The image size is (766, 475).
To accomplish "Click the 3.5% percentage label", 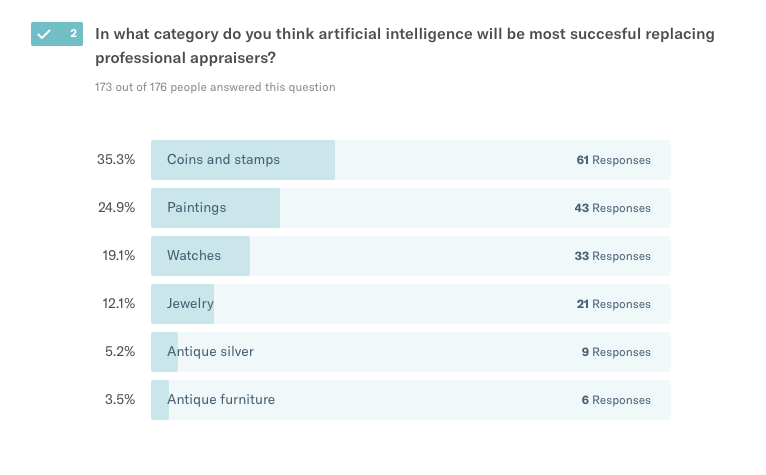I will pos(119,400).
